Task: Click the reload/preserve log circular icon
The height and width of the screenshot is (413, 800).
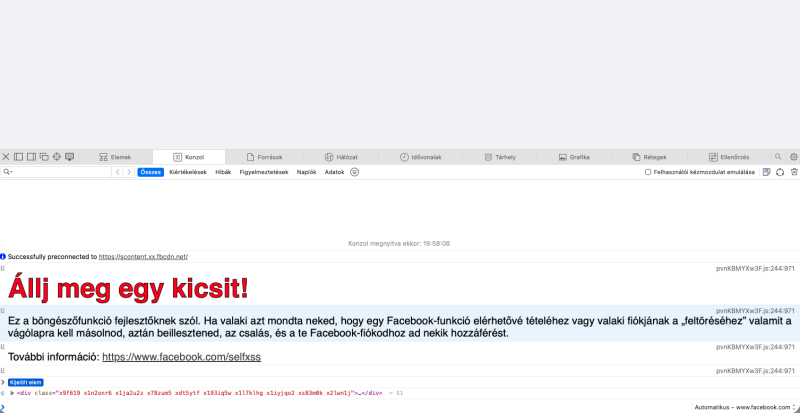Action: tap(780, 172)
